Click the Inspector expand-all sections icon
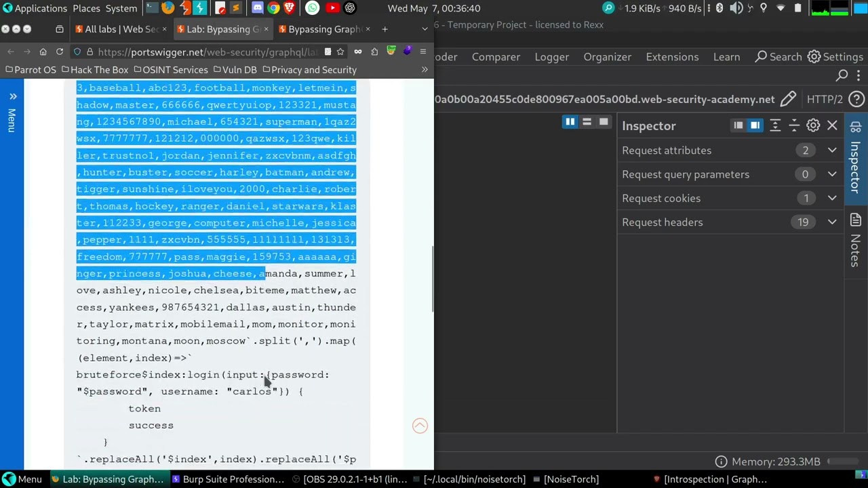Screen dimensions: 868x488 (x=775, y=125)
